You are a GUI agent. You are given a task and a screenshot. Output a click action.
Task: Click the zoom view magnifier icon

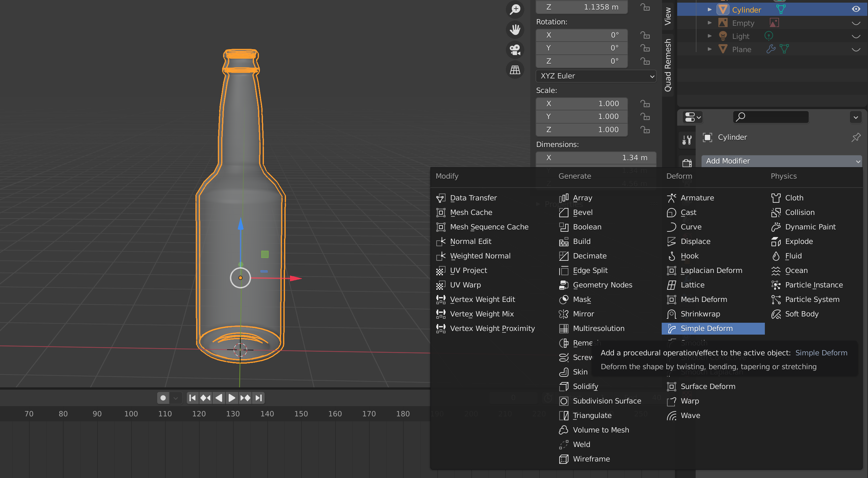[515, 10]
